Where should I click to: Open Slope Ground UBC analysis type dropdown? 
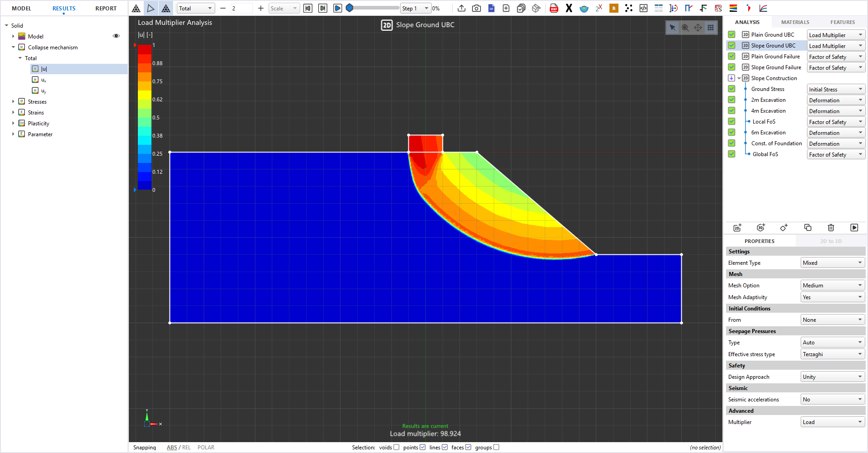coord(836,46)
